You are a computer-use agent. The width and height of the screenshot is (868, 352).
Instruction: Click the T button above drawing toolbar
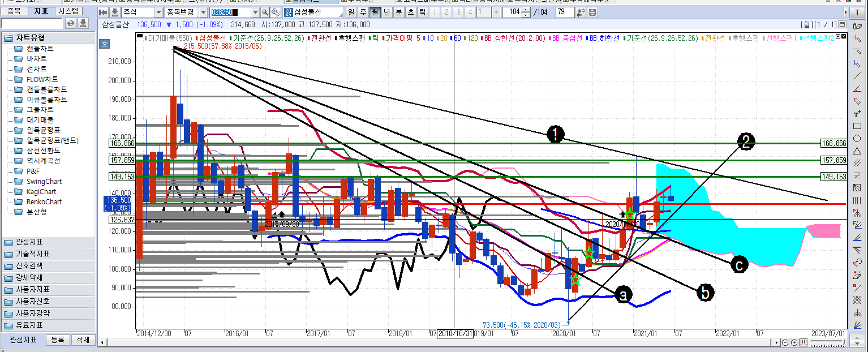click(857, 12)
